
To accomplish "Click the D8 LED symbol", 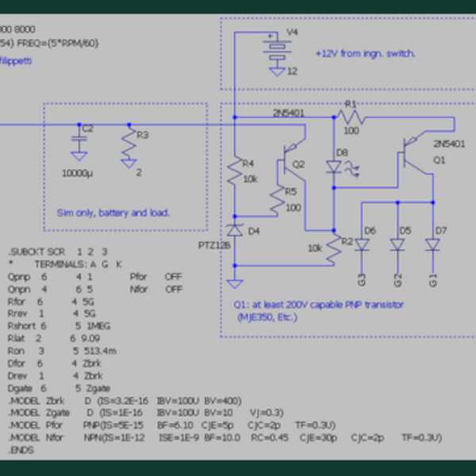I will (342, 168).
